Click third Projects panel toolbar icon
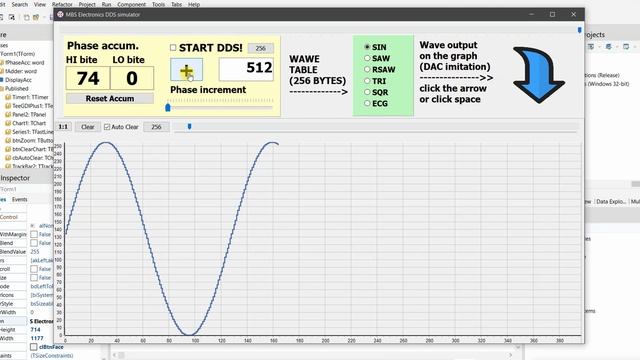Viewport: 640px width, 360px height. (626, 47)
